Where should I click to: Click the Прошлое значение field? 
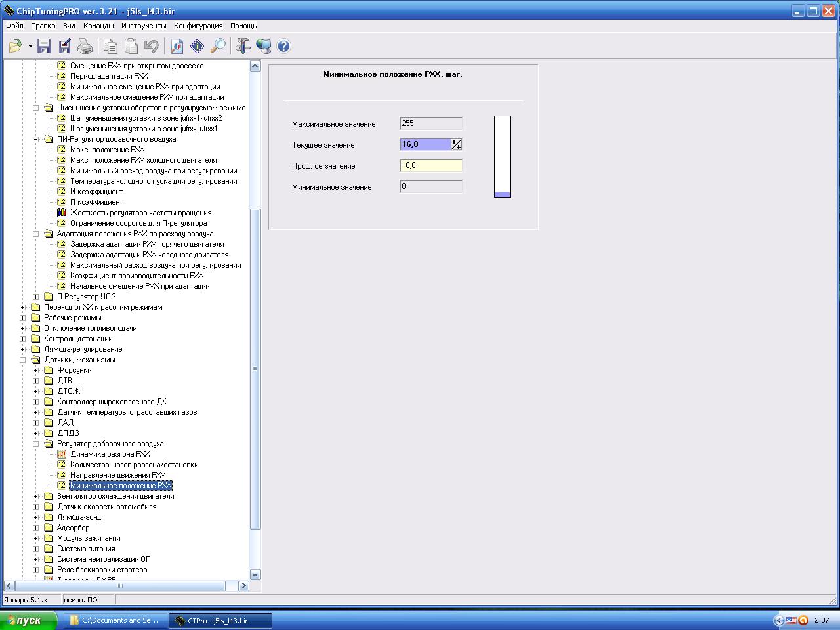coord(430,166)
